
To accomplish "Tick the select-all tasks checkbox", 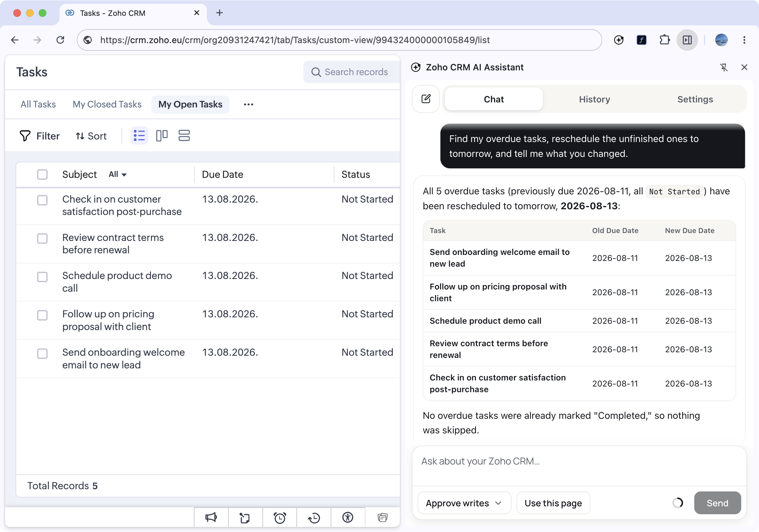I will [42, 174].
